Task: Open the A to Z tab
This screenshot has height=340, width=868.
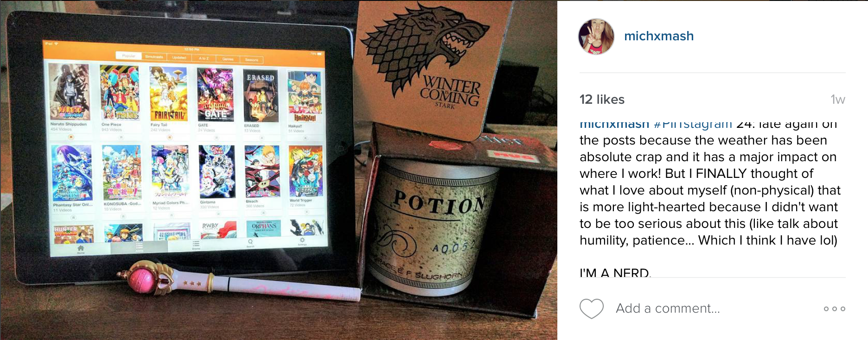Action: 204,58
